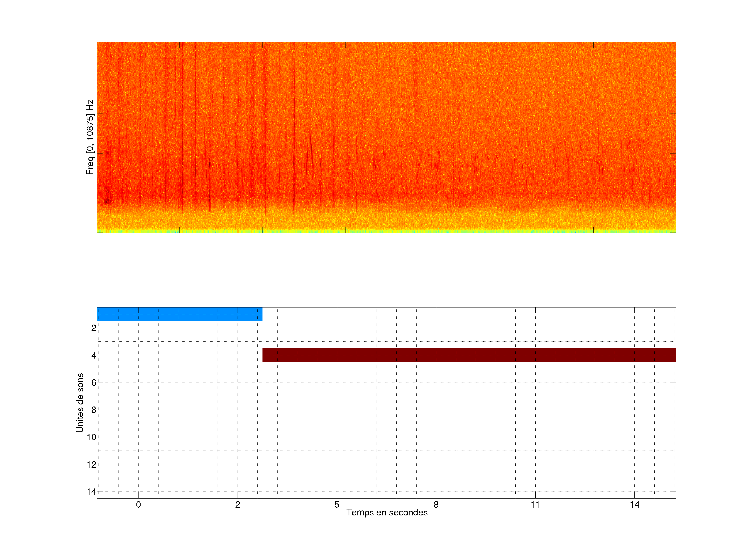Click y-axis tick label 10
The height and width of the screenshot is (560, 747).
(92, 437)
